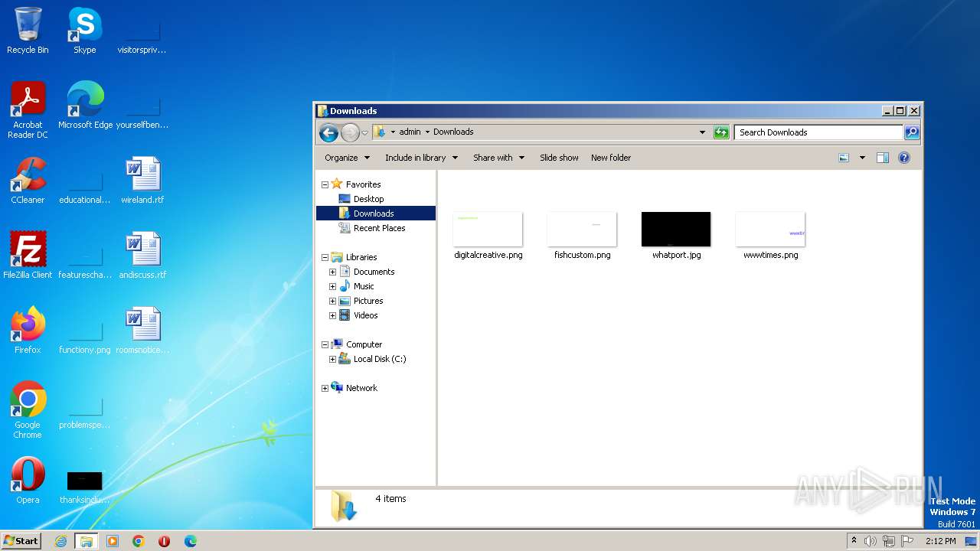980x551 pixels.
Task: Open Explorer help question mark icon
Action: click(903, 158)
